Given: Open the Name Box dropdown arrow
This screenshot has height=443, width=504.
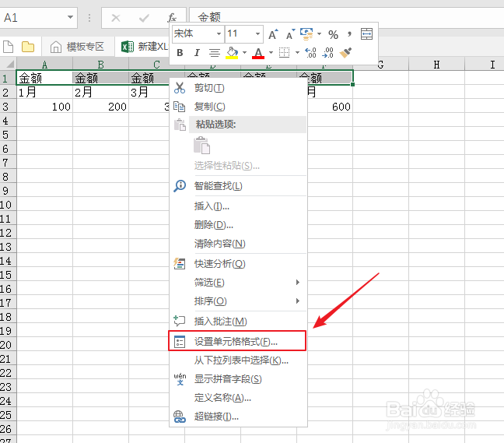Looking at the screenshot, I should pos(70,17).
